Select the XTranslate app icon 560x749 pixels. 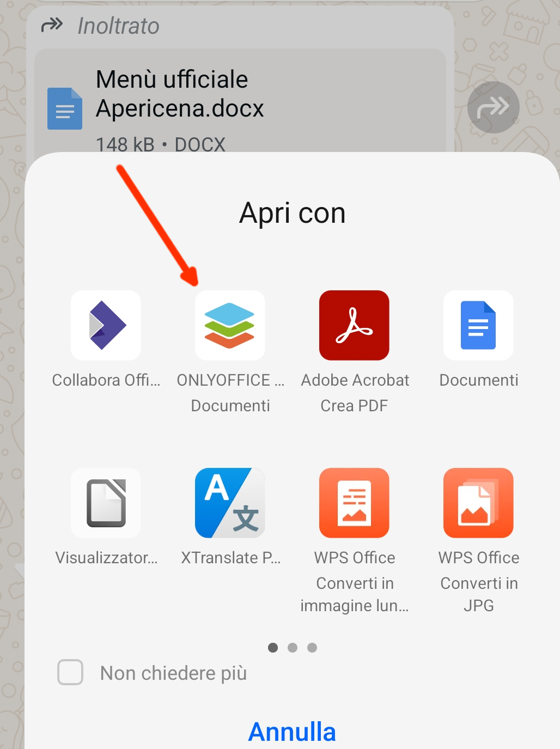point(230,503)
